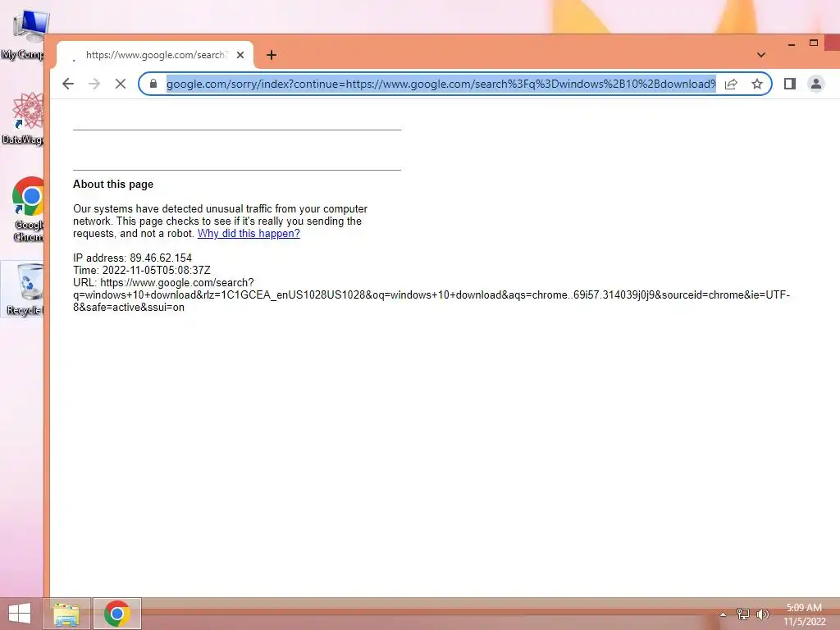
Task: Select the https://www.google.com/search tab
Action: (155, 55)
